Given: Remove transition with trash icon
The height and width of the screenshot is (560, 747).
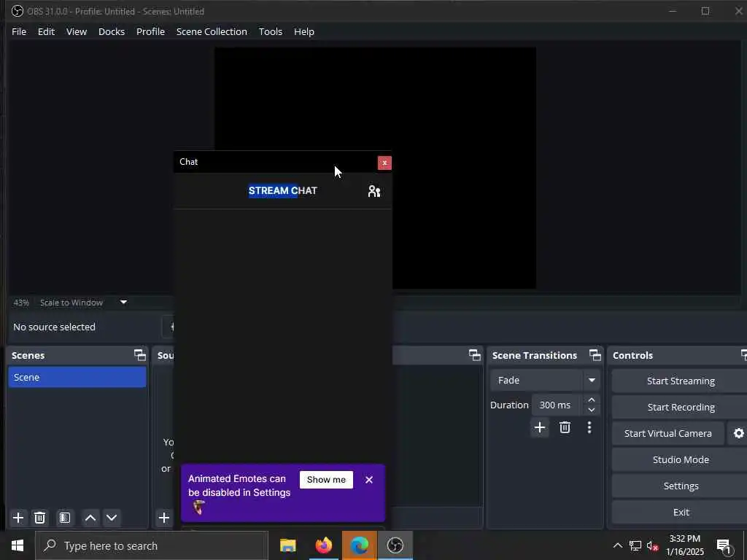Looking at the screenshot, I should point(565,427).
